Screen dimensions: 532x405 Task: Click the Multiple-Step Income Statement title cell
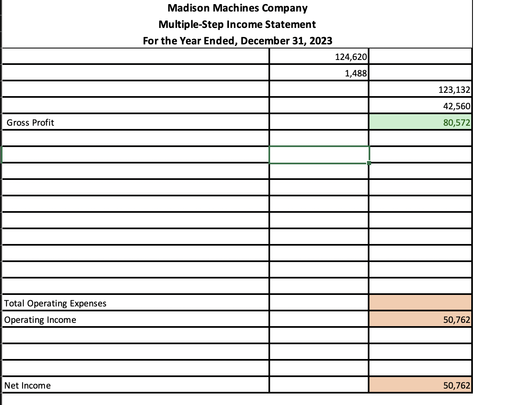[x=237, y=24]
